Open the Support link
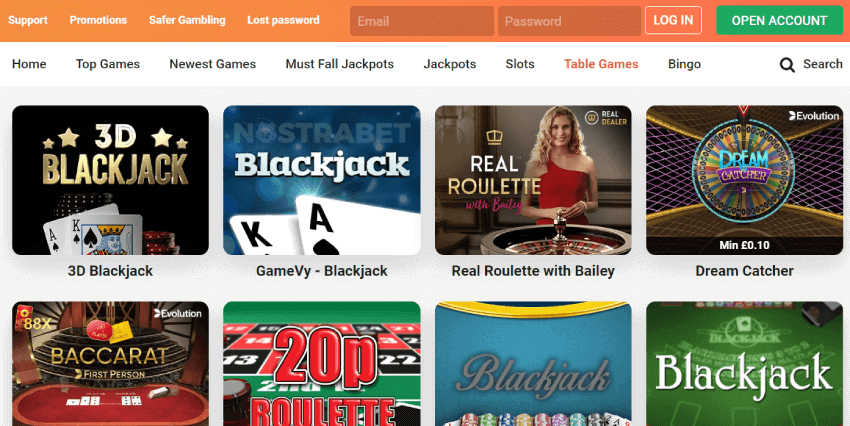Viewport: 850px width, 426px height. click(x=28, y=20)
